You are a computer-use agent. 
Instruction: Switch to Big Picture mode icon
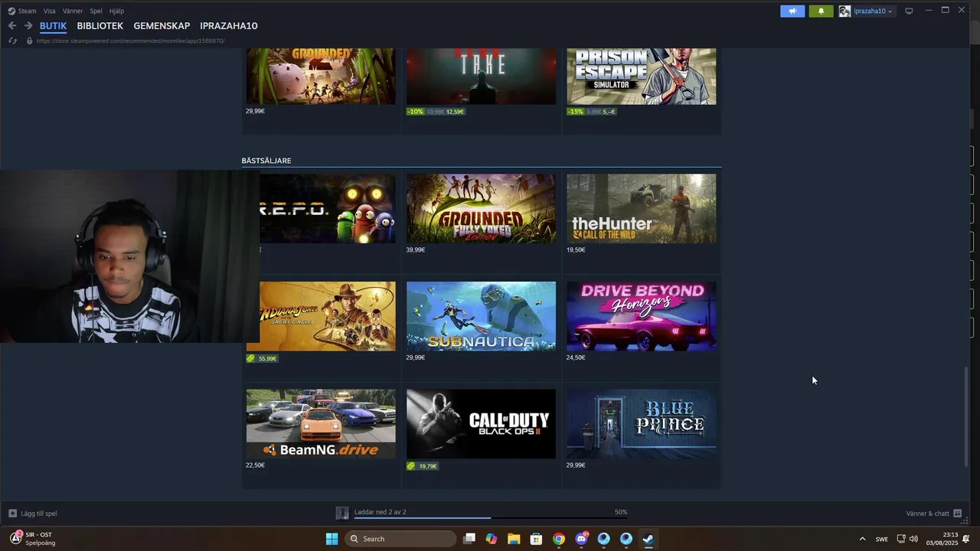coord(909,11)
